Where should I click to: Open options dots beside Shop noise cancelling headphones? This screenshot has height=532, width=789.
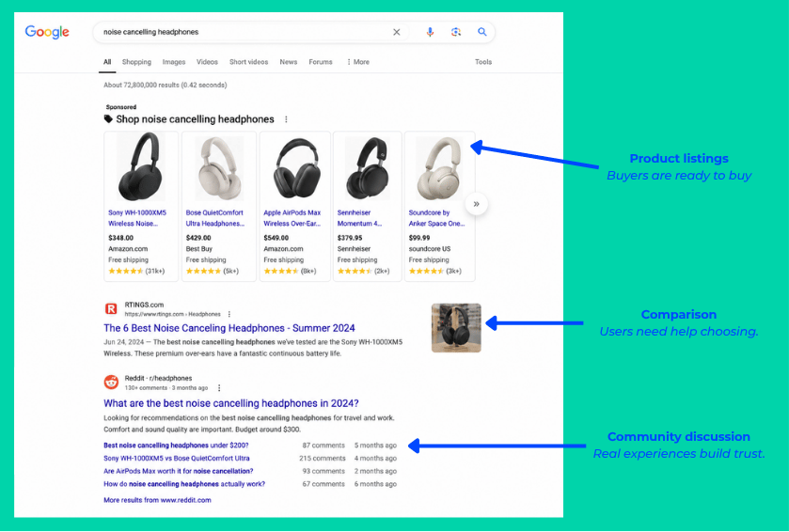coord(286,119)
